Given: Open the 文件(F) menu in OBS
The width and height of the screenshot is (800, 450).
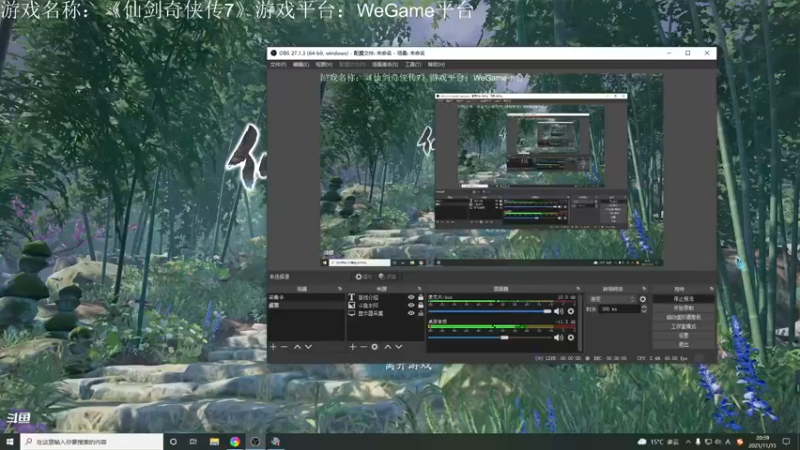Looking at the screenshot, I should (278, 65).
